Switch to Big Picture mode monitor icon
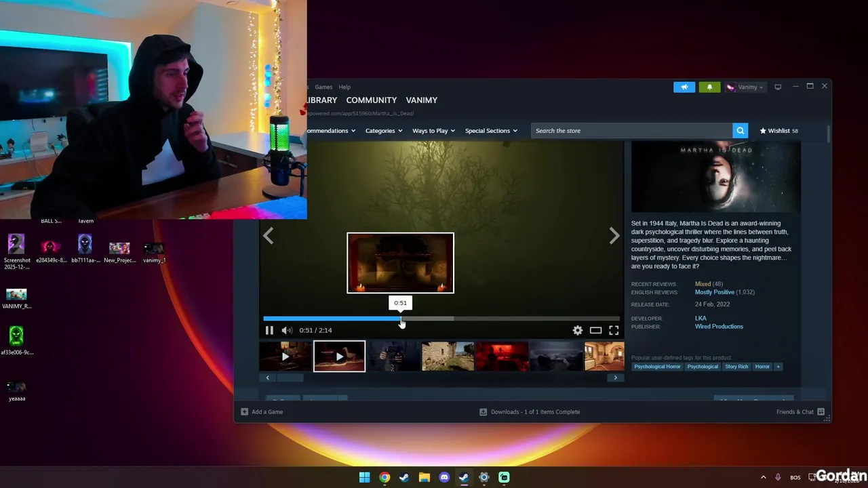Screen dimensions: 868x488 click(778, 87)
